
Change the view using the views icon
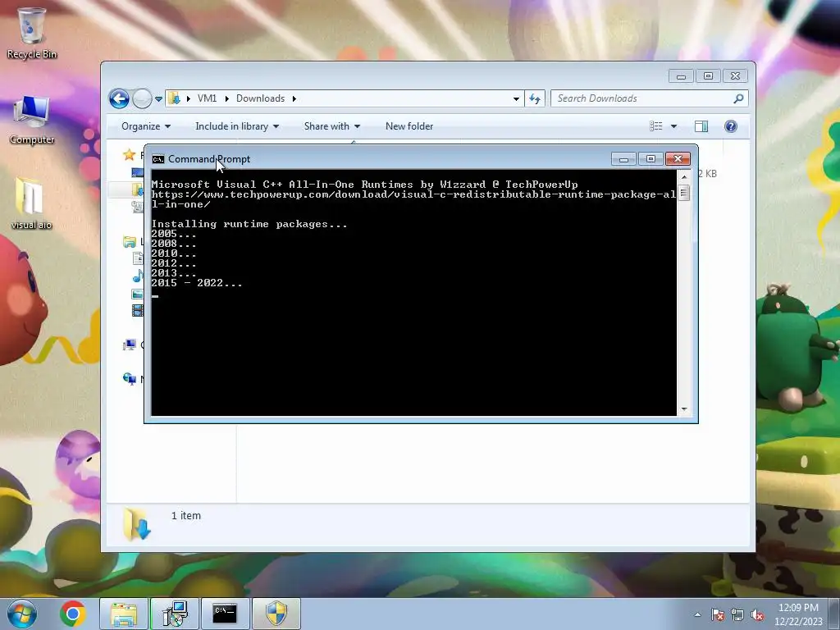pyautogui.click(x=655, y=126)
